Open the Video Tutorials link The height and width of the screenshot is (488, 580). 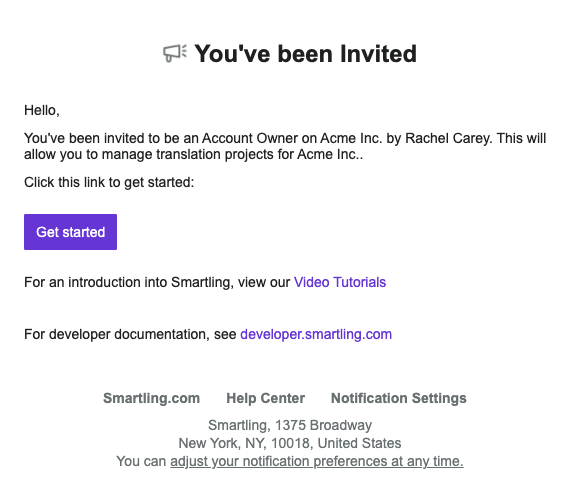coord(340,282)
